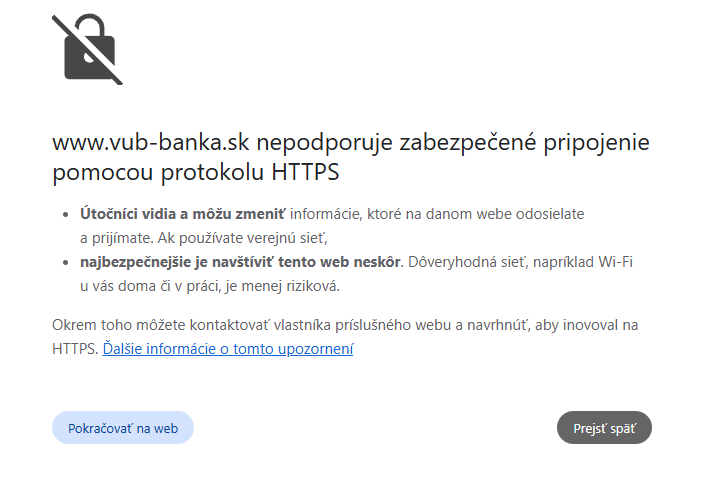Image resolution: width=702 pixels, height=489 pixels.
Task: Open 'Ďalšie informácie o tomto upozornení' link
Action: click(x=228, y=349)
